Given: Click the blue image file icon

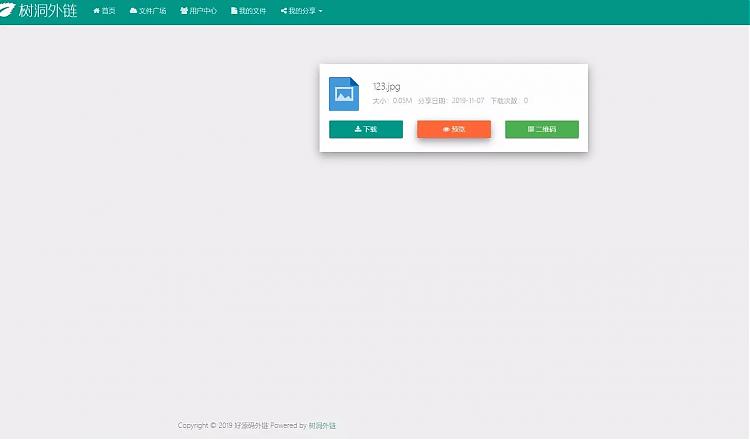Looking at the screenshot, I should [x=344, y=94].
